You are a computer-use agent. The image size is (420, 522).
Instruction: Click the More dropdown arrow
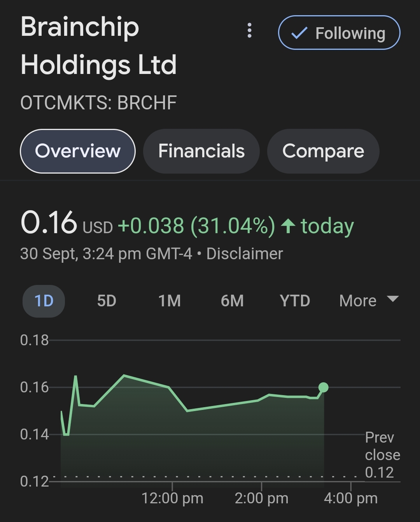click(393, 299)
